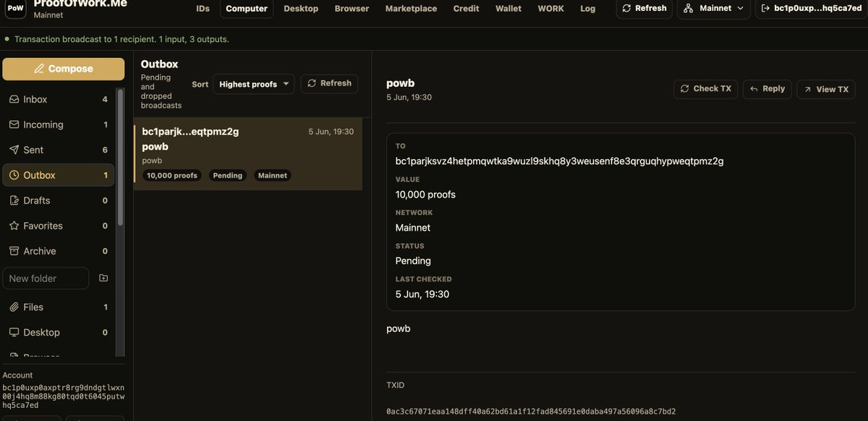Open the Incoming folder
Screen dimensions: 868x421
[x=58, y=124]
